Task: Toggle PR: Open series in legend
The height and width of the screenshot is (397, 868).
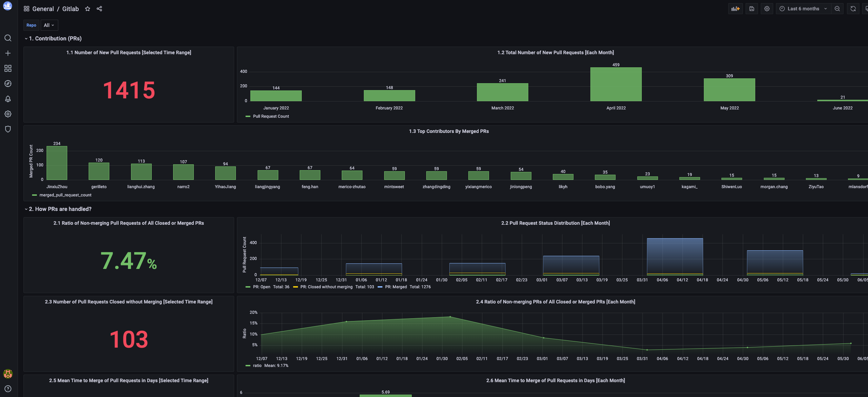Action: (x=261, y=287)
